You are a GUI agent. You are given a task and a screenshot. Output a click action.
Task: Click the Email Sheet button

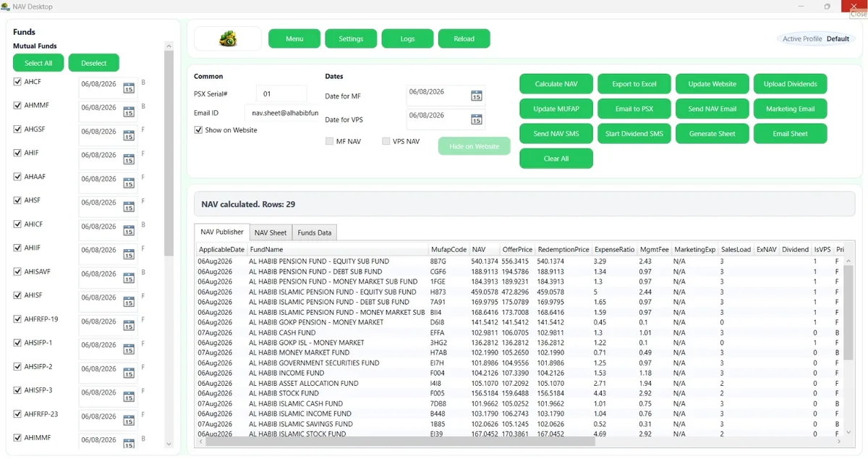(x=791, y=134)
